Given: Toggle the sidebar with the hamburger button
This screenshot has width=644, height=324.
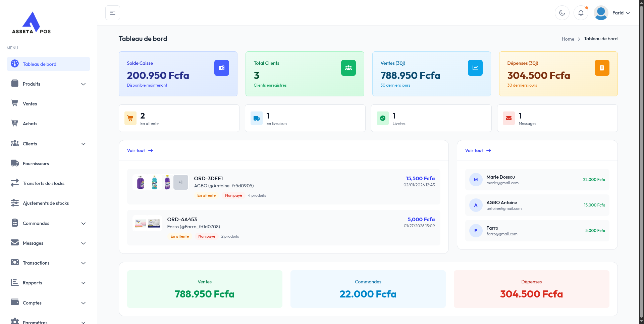Looking at the screenshot, I should 112,12.
